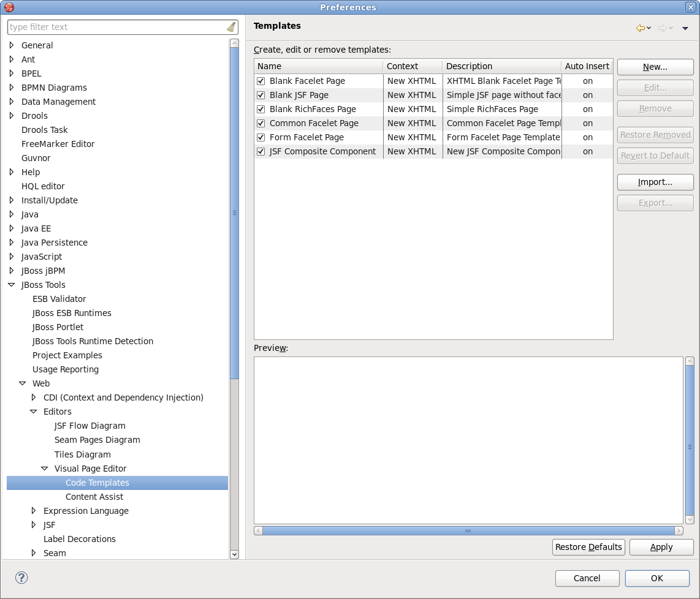
Task: Expand the General preferences node
Action: click(10, 45)
